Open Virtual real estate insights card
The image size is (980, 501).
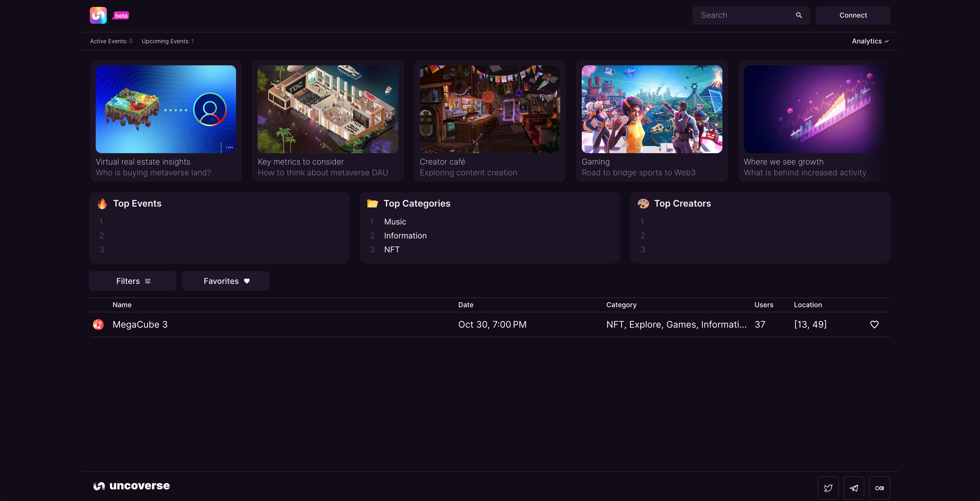coord(166,121)
